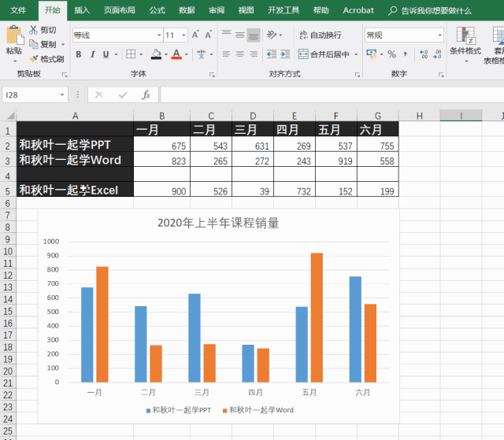Select column H header
The width and height of the screenshot is (504, 440).
(420, 116)
